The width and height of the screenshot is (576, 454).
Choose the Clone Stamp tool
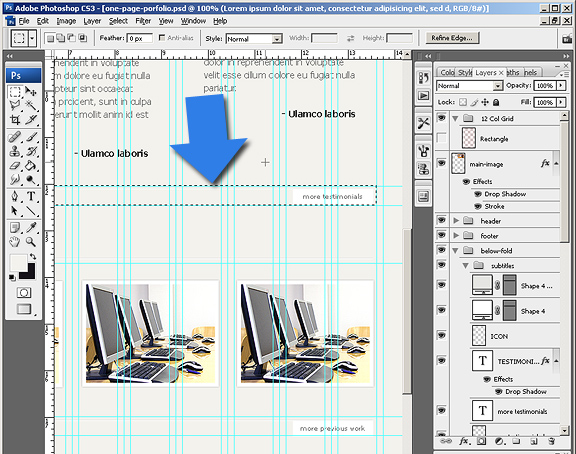pos(15,151)
